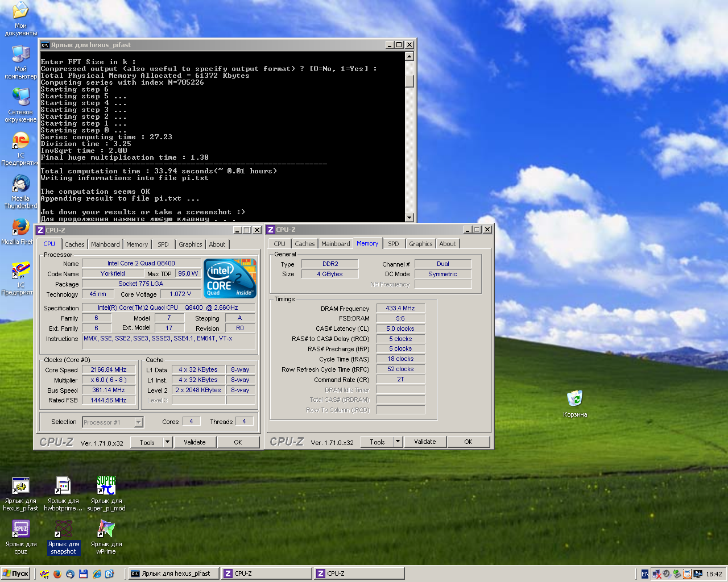Select the wPrime shortcut icon
728x582 pixels.
[x=106, y=537]
